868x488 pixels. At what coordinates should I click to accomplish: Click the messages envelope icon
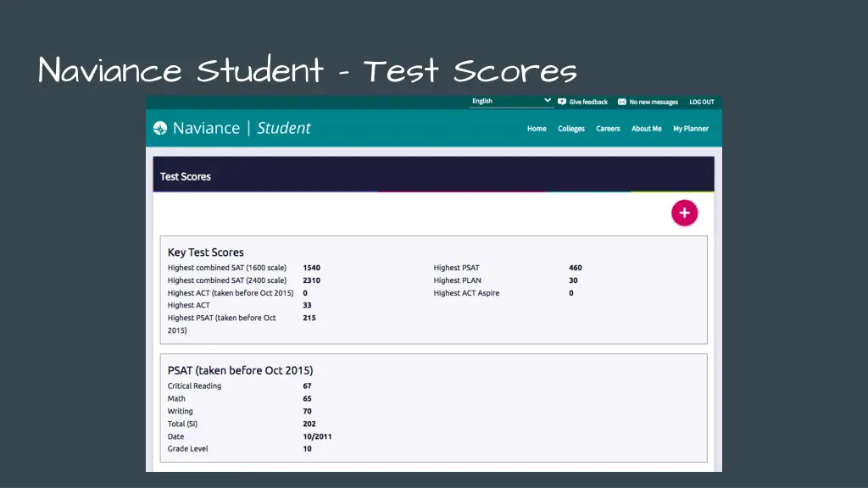pos(621,102)
